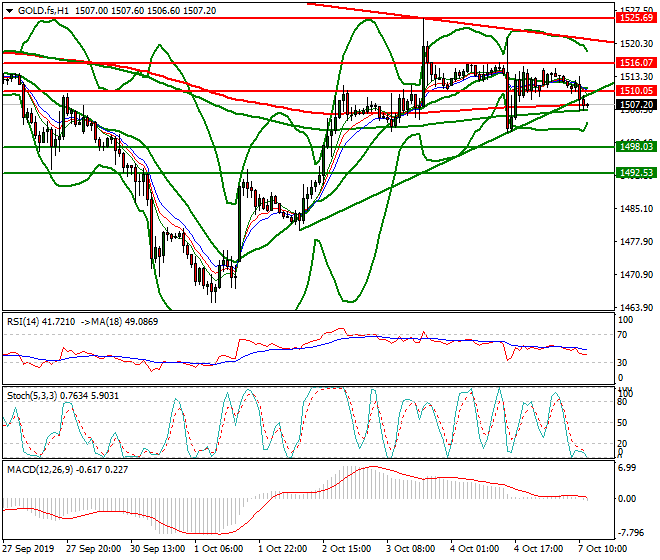Viewport: 660px width, 560px height.
Task: Select the 1510.05 red price label
Action: coord(636,91)
